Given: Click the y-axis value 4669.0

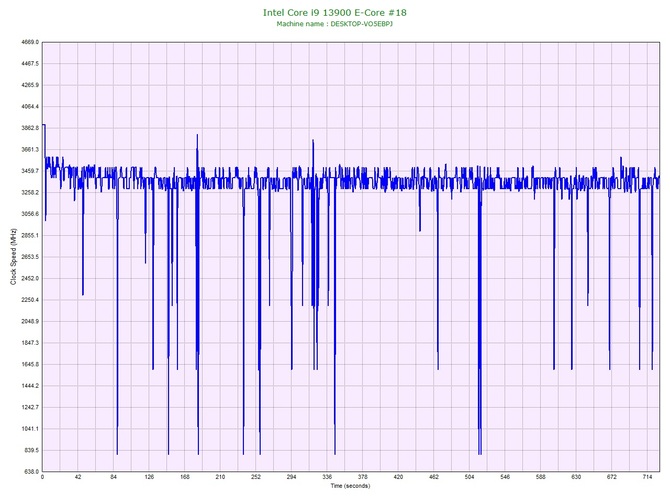Looking at the screenshot, I should click(30, 42).
